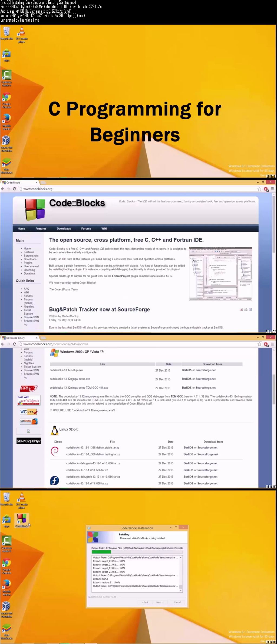
Task: Click the CodeBlocks desktop icon beside the installer
Action: (x=22, y=520)
